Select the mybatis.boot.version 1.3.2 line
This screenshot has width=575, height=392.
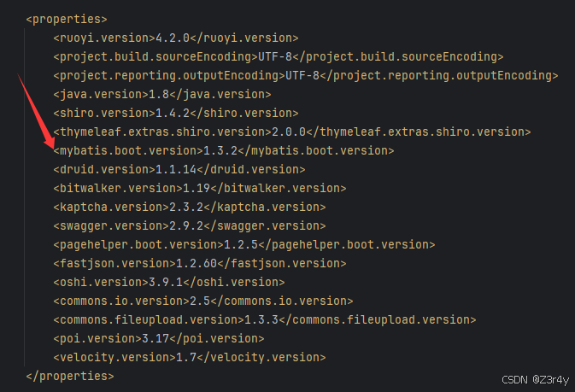pos(224,150)
